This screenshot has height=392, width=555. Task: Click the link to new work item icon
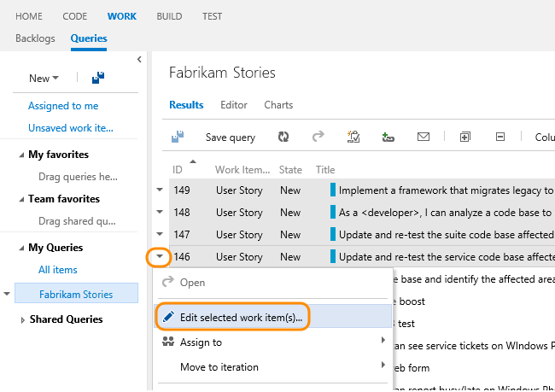click(388, 137)
